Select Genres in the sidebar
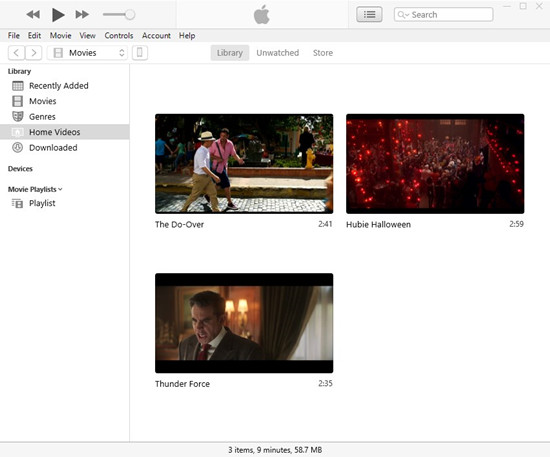550x457 pixels. tap(65, 116)
